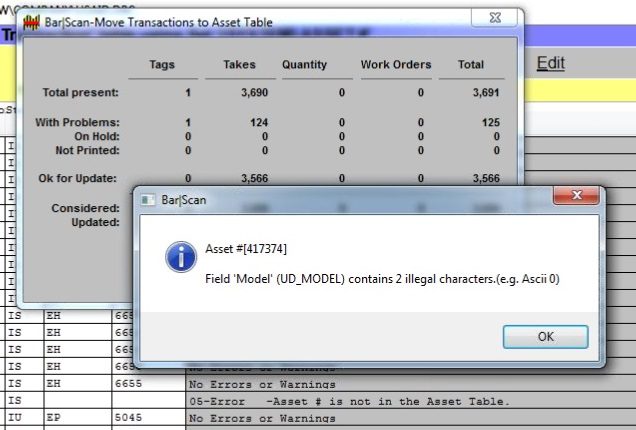Click the blue information icon in the dialog
The image size is (636, 430).
181,257
